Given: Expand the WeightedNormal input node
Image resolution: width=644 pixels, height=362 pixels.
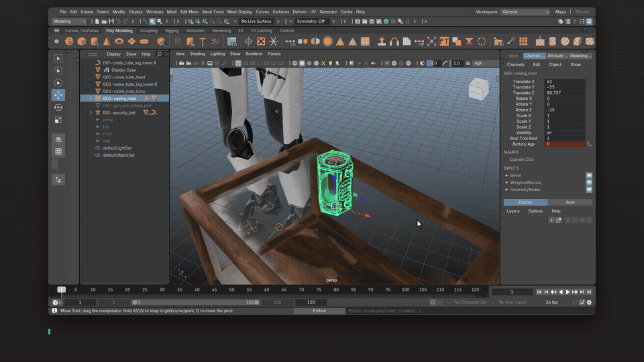Looking at the screenshot, I should [507, 182].
